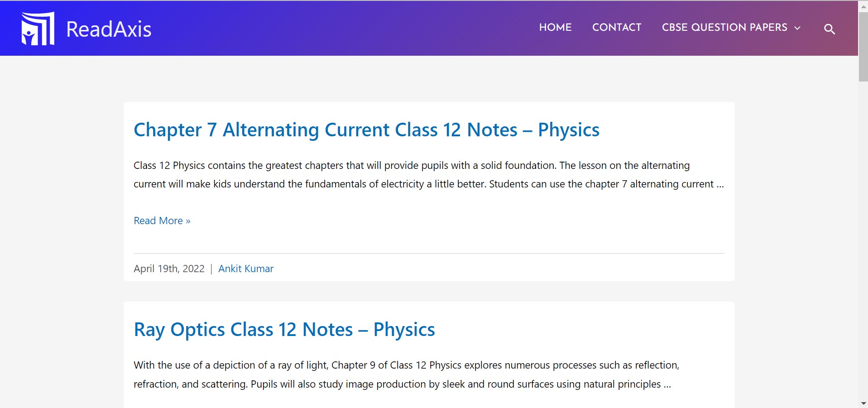868x408 pixels.
Task: Click the Ray Optics excerpt paragraph
Action: tap(406, 374)
